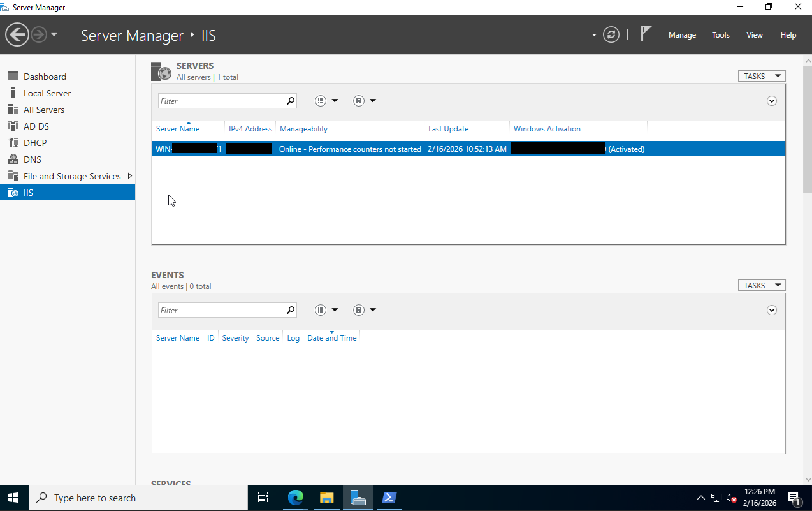
Task: Open the Manage menu
Action: 681,34
